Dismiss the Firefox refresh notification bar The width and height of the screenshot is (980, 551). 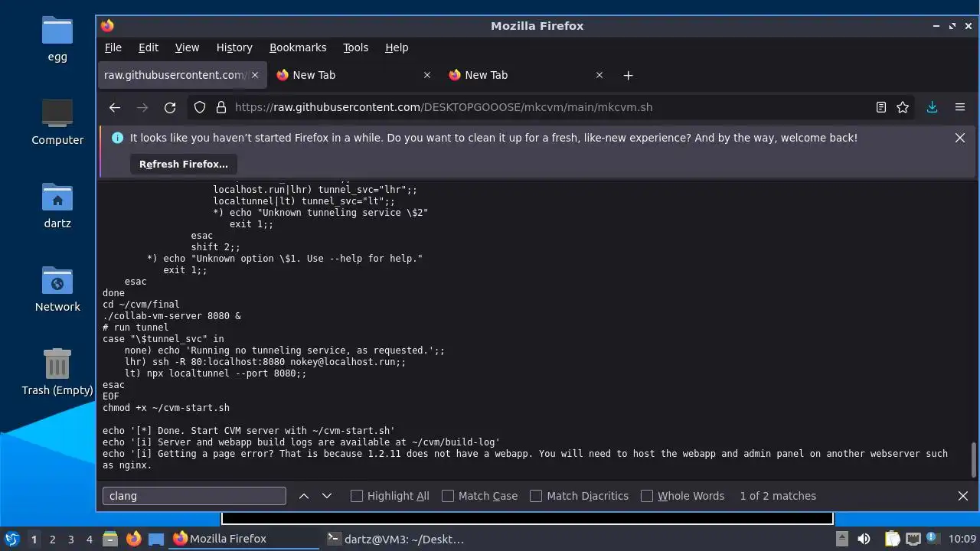[x=960, y=138]
